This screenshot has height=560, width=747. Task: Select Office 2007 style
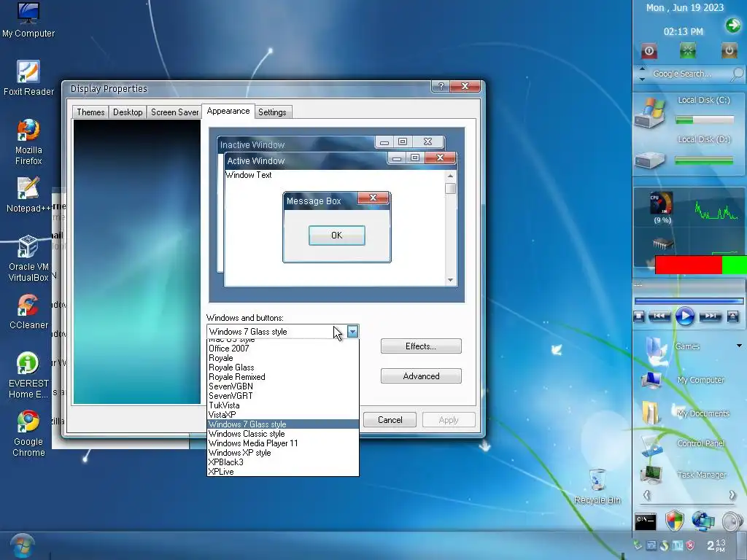[x=283, y=349]
